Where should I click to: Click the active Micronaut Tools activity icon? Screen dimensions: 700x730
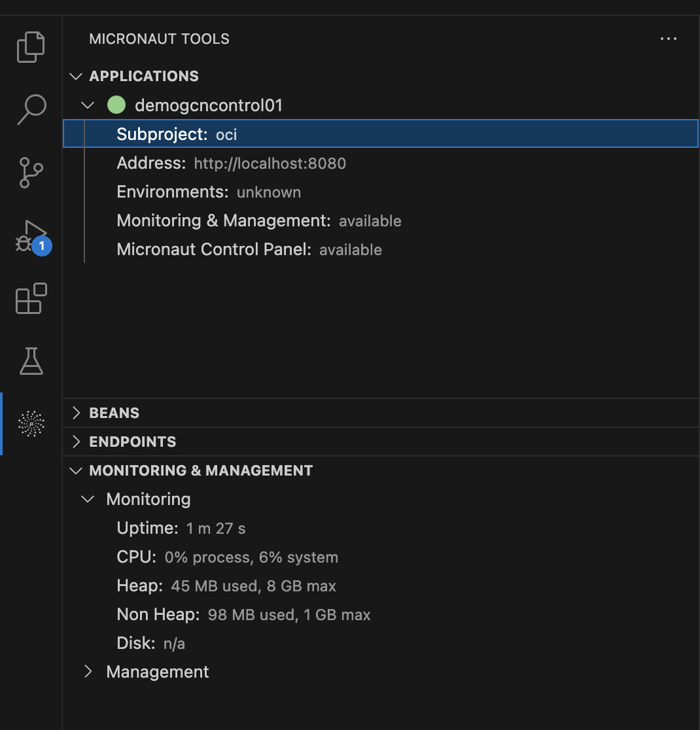point(31,424)
